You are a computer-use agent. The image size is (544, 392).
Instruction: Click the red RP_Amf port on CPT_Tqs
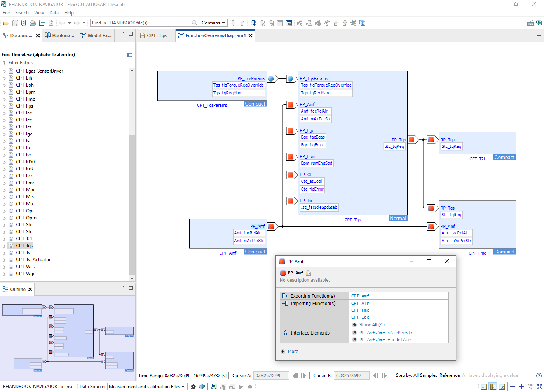[x=290, y=104]
